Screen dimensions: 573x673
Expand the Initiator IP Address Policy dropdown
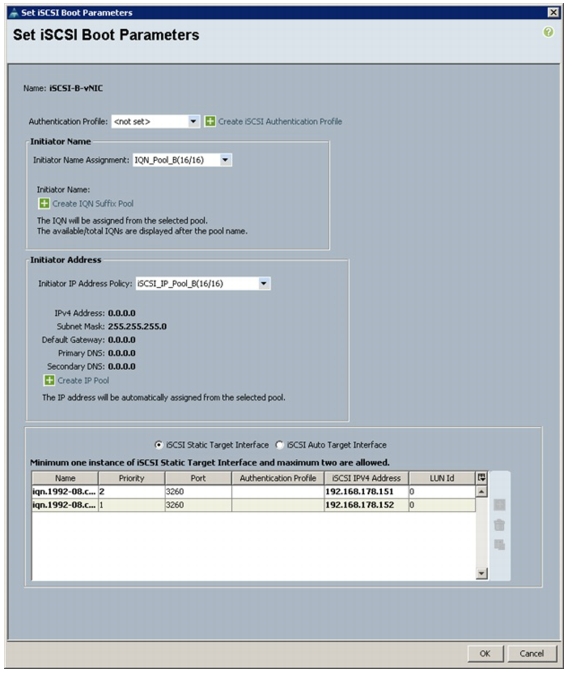pyautogui.click(x=203, y=284)
